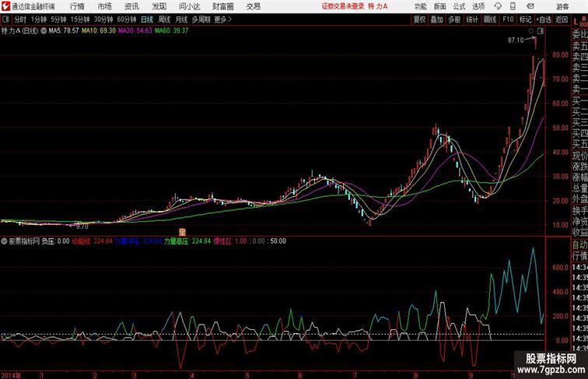Image resolution: width=588 pixels, height=379 pixels.
Task: Click the 2014年 label on the time axis
Action: [x=11, y=375]
